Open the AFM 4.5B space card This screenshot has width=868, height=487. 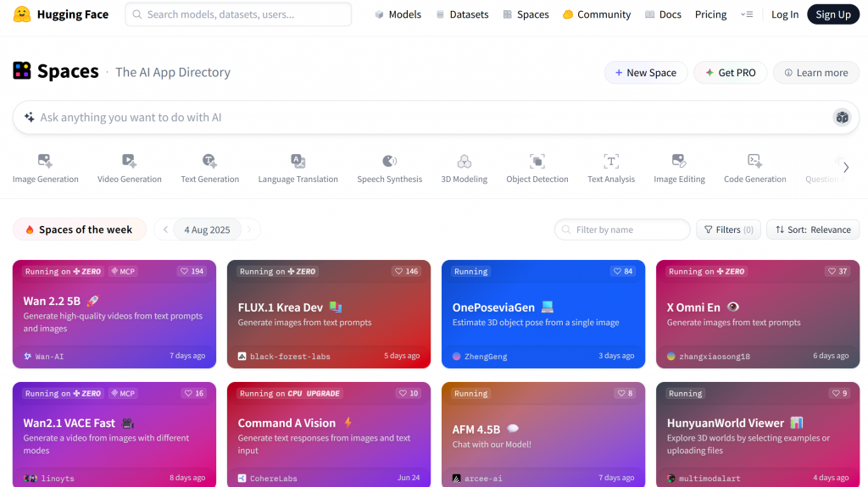(x=543, y=434)
